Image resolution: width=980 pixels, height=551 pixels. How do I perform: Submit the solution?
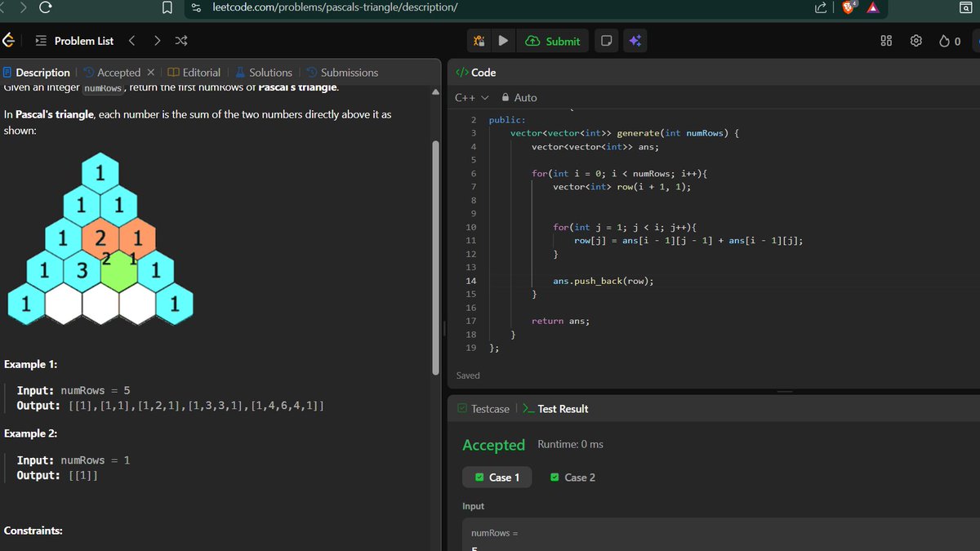pyautogui.click(x=553, y=39)
